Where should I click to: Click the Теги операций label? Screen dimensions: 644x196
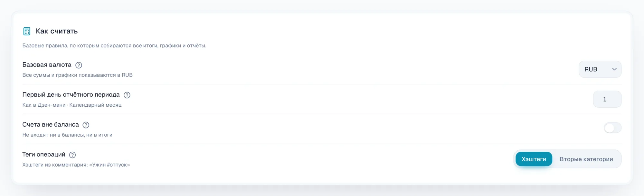coord(44,155)
